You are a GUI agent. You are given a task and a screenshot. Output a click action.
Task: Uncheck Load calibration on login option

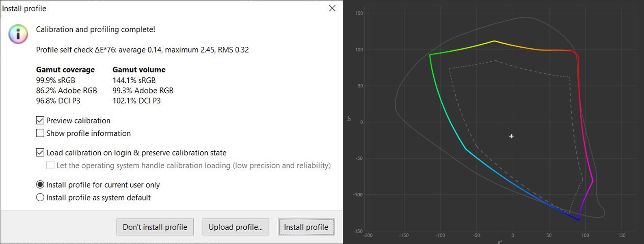click(x=40, y=152)
